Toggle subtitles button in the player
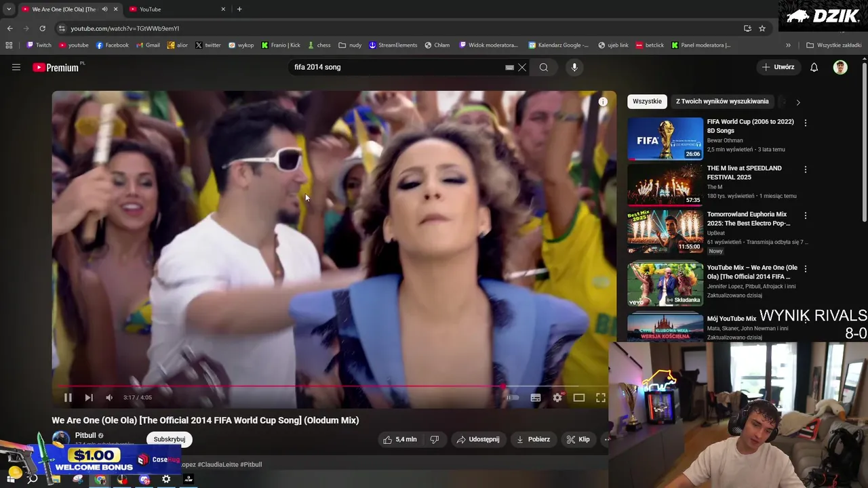Viewport: 868px width, 488px height. pos(536,398)
